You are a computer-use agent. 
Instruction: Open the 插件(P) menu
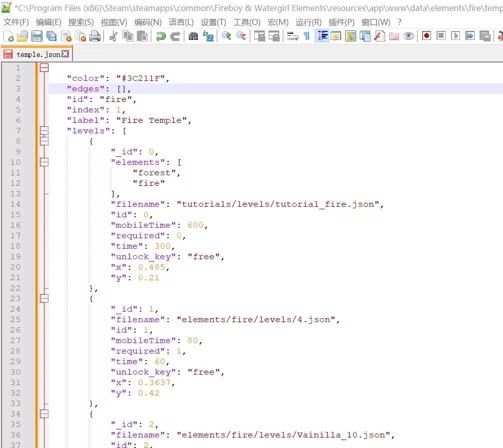coord(341,22)
